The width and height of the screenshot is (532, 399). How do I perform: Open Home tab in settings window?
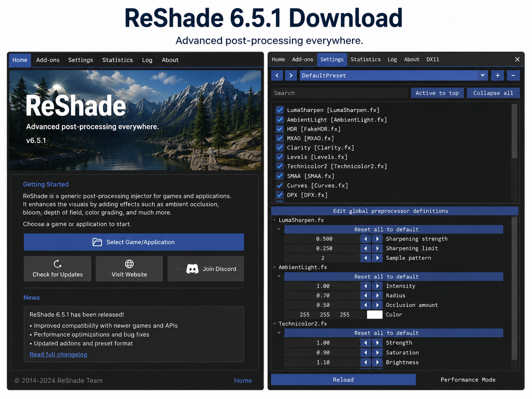pyautogui.click(x=278, y=59)
